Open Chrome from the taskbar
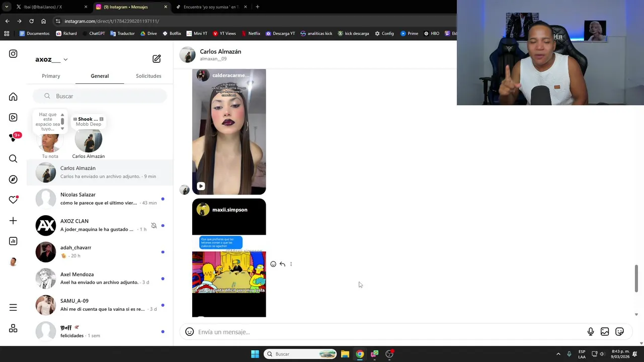The image size is (644, 362). pos(360,354)
